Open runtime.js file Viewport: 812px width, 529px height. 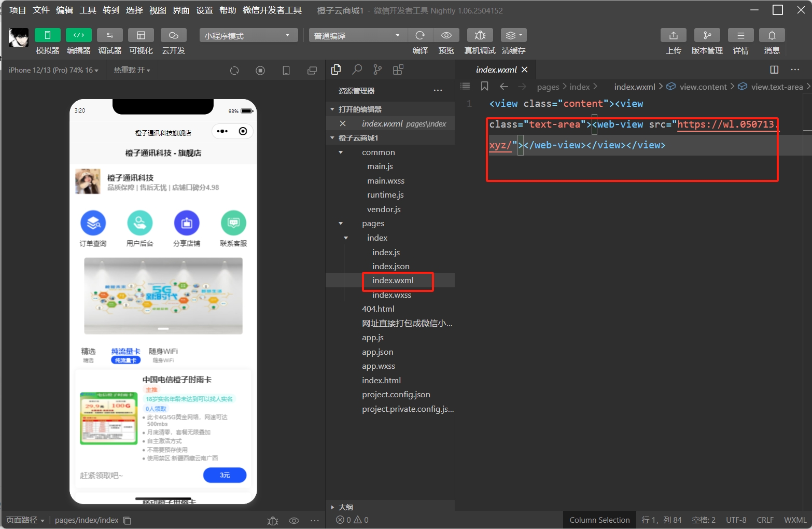coord(385,195)
